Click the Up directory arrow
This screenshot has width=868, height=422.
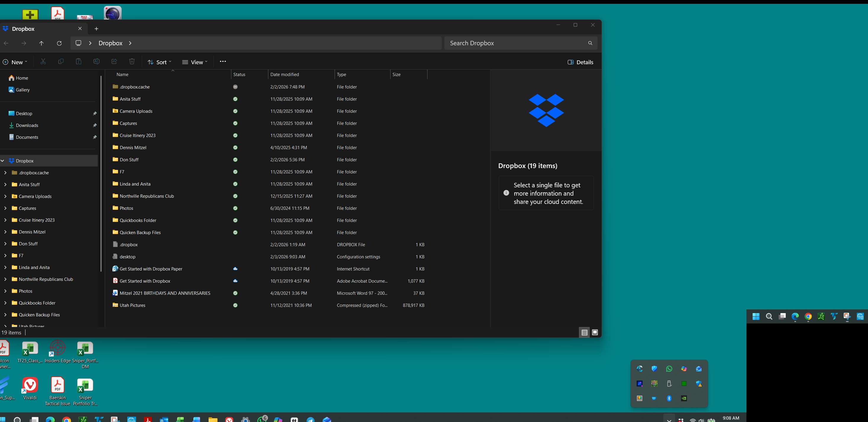[41, 43]
